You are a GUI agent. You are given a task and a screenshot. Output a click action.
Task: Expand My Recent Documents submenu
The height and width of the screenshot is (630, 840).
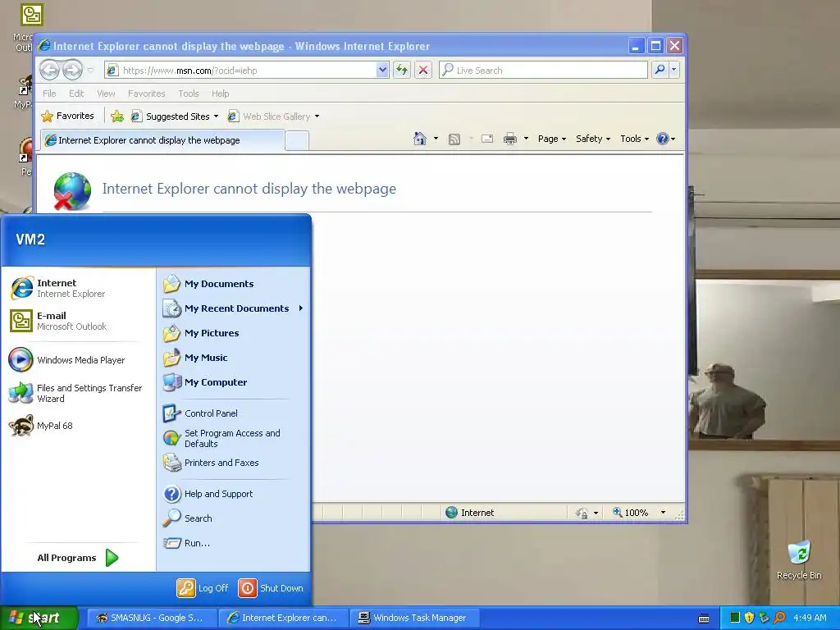[233, 308]
